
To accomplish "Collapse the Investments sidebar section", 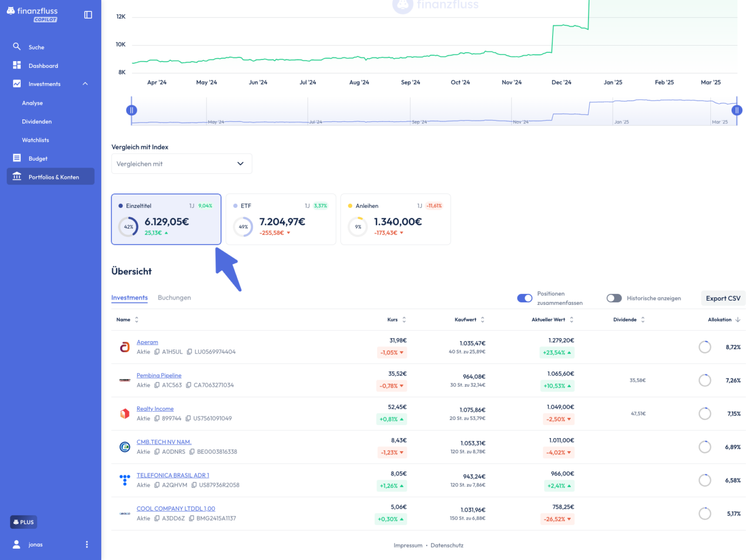I will [x=85, y=84].
